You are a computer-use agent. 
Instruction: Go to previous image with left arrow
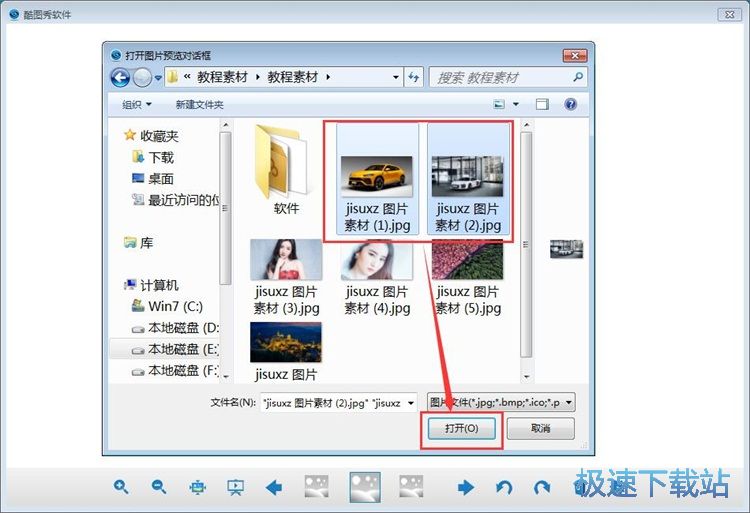(274, 488)
